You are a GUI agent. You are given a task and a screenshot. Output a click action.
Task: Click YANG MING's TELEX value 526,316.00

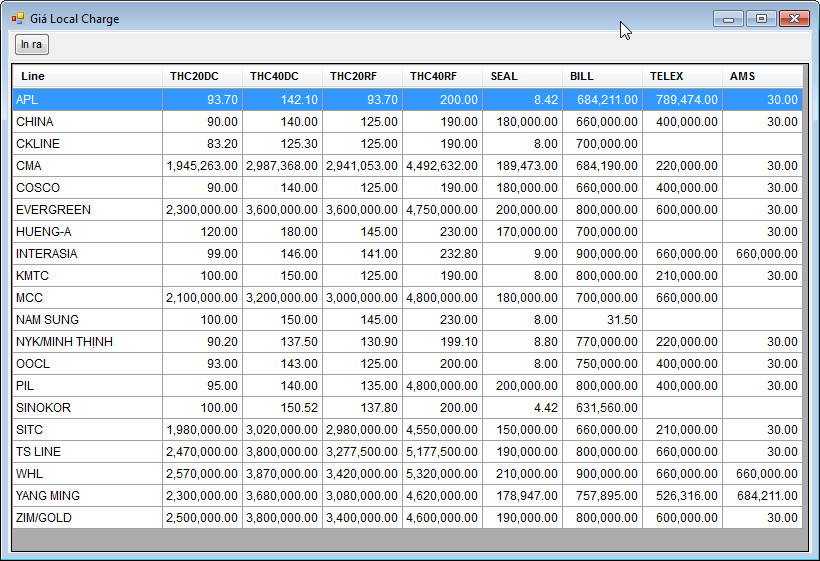(682, 496)
